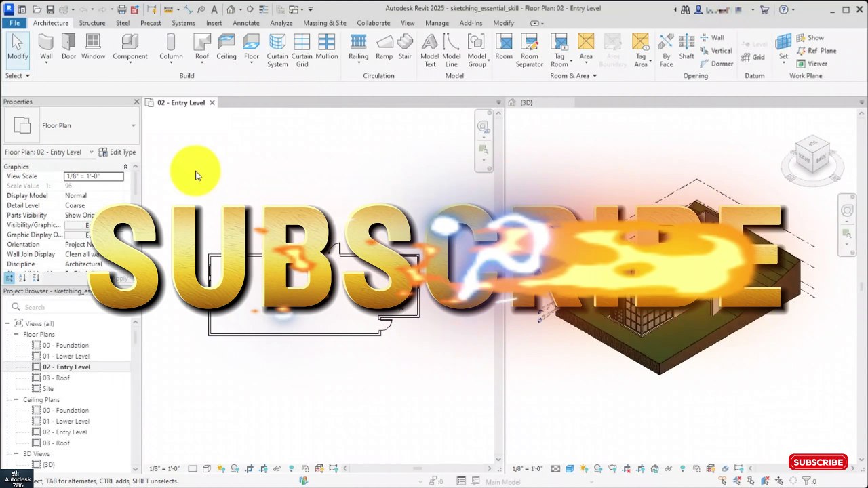Screen dimensions: 868x488
Task: Click the View Scale value field
Action: 94,176
